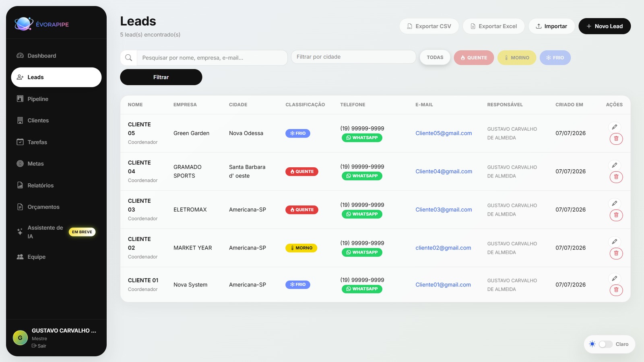Image resolution: width=644 pixels, height=362 pixels.
Task: Click the MORNO badge of CLIENTE 02
Action: pos(301,248)
